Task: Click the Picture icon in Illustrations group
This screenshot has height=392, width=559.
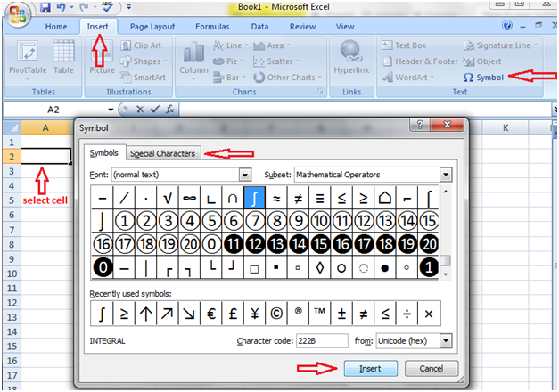Action: click(102, 57)
